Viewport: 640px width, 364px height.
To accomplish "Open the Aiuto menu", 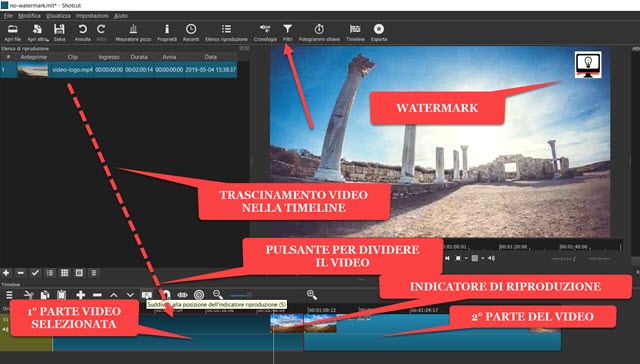I will point(121,16).
